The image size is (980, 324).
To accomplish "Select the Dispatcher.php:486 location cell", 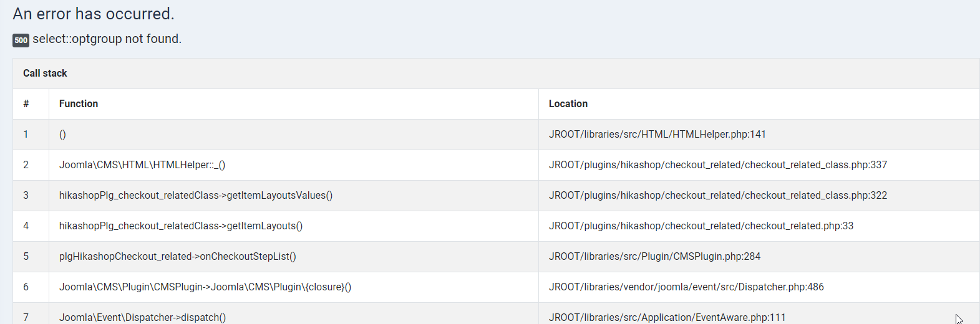I will coord(686,287).
